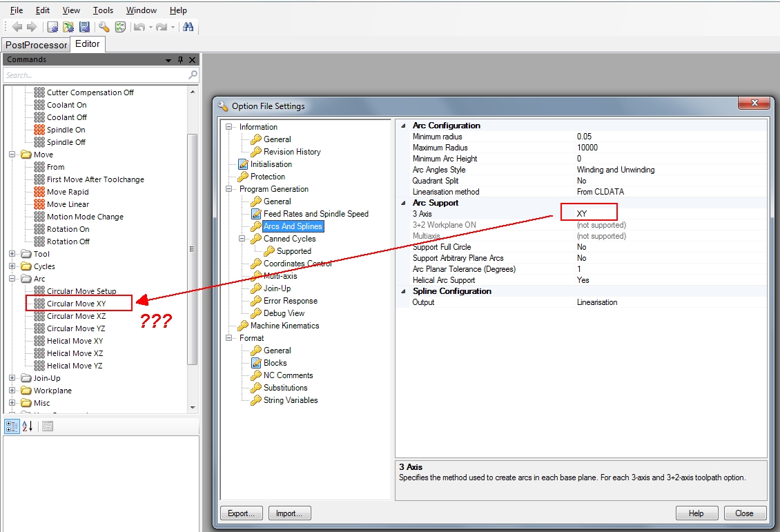Open the Undo history dropdown arrow
The width and height of the screenshot is (780, 532).
click(x=150, y=28)
